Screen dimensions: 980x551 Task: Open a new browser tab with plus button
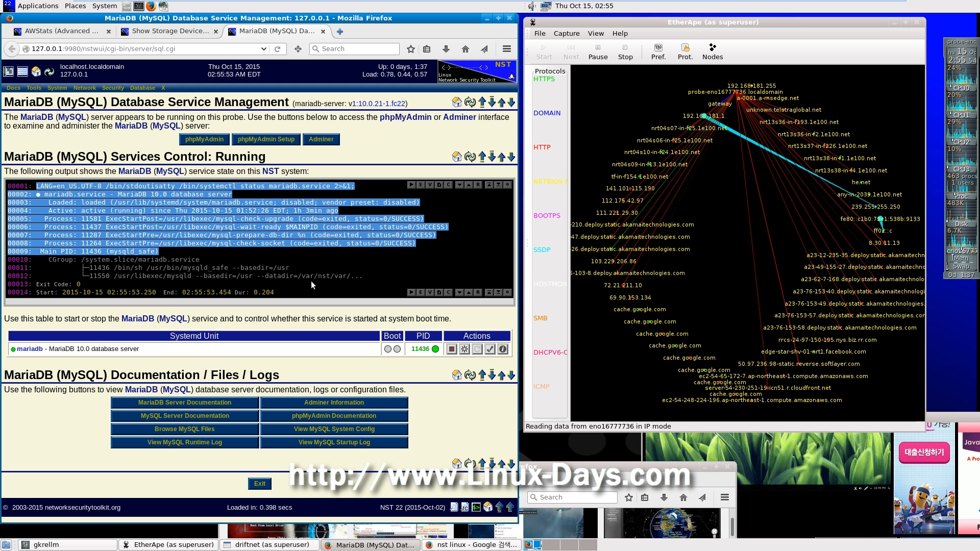(340, 32)
